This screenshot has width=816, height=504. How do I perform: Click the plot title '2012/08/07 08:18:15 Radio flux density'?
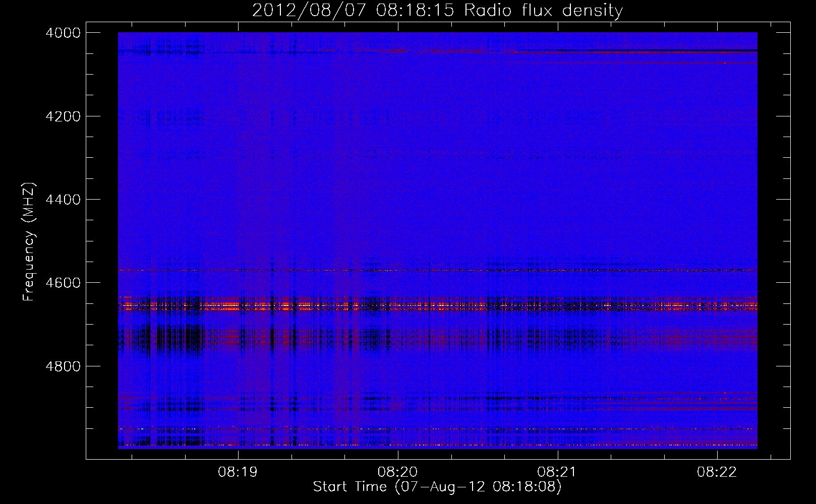[x=437, y=10]
